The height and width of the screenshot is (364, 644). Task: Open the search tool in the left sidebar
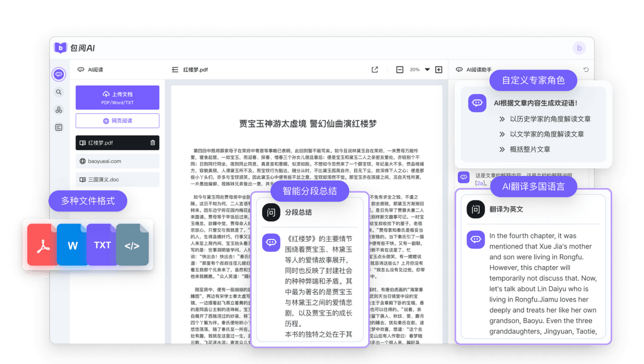pos(59,92)
